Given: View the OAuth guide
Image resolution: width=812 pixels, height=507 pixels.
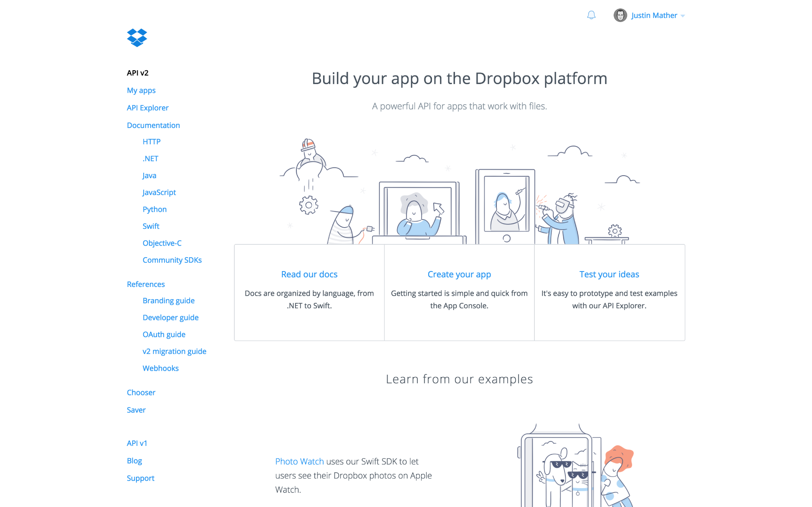Looking at the screenshot, I should click(x=164, y=334).
